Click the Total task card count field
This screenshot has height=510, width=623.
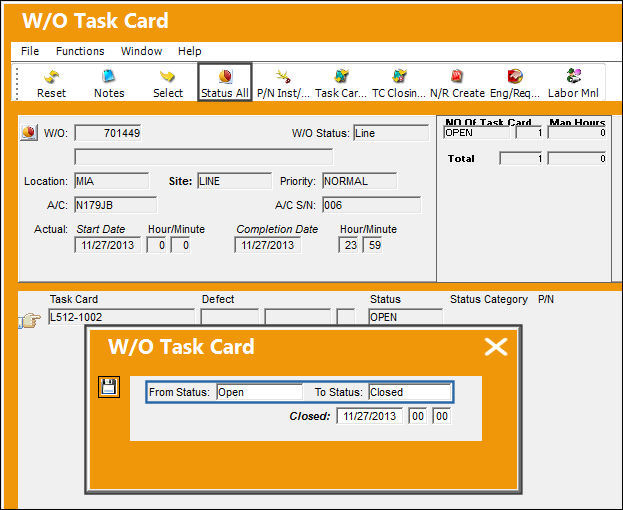(521, 158)
